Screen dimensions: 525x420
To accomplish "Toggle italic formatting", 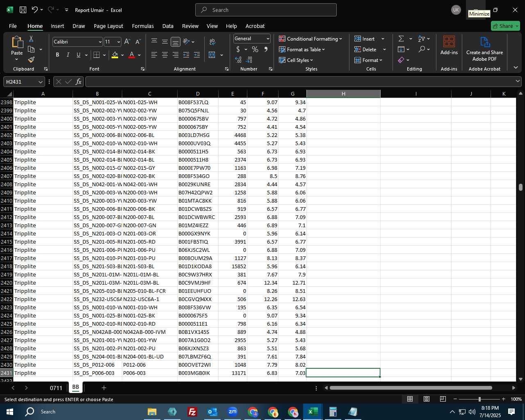I will click(x=68, y=55).
